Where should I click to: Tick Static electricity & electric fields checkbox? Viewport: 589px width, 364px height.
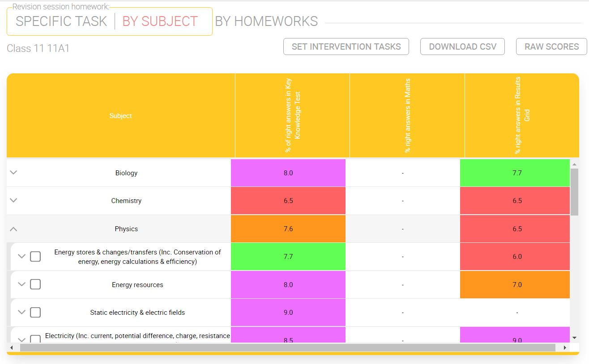35,312
